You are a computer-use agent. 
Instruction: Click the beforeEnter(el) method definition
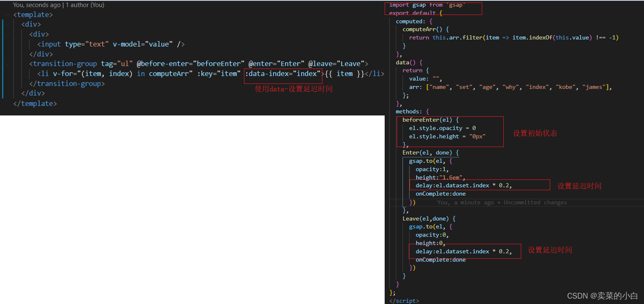click(x=431, y=120)
